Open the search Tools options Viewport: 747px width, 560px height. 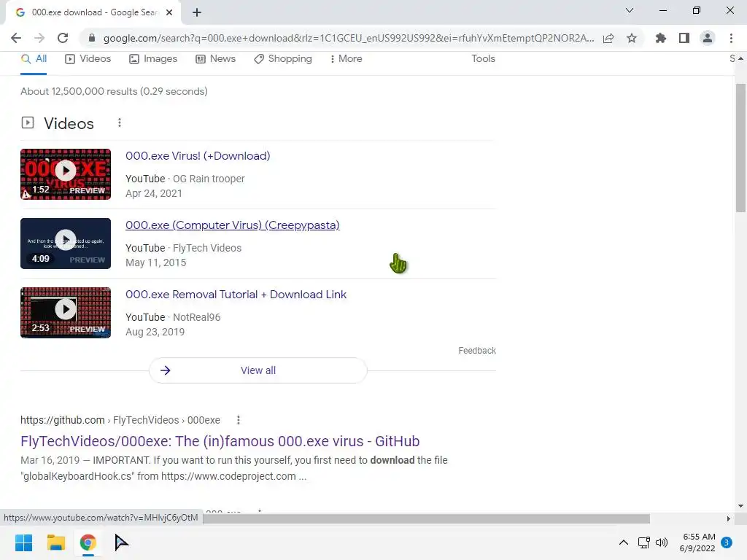coord(483,58)
